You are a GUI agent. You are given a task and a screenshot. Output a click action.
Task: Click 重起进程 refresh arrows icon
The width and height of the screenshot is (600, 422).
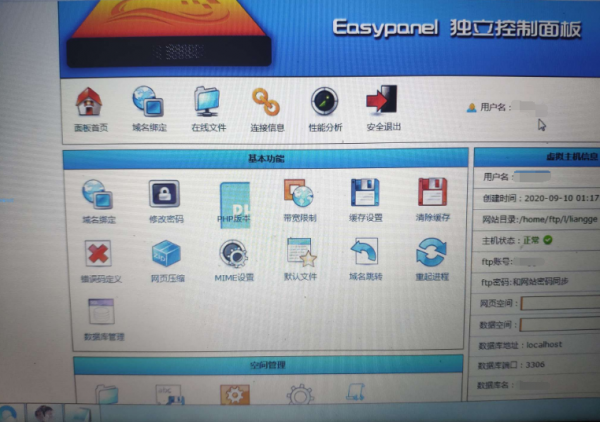(x=431, y=252)
